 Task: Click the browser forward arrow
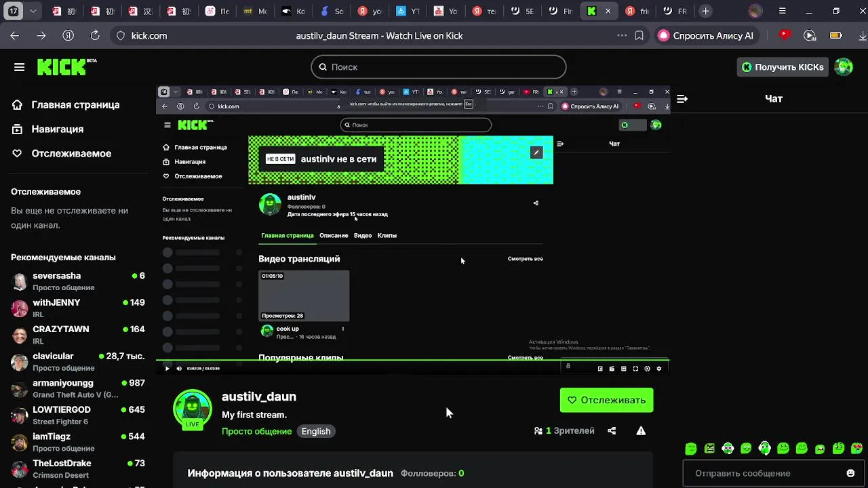pyautogui.click(x=41, y=36)
